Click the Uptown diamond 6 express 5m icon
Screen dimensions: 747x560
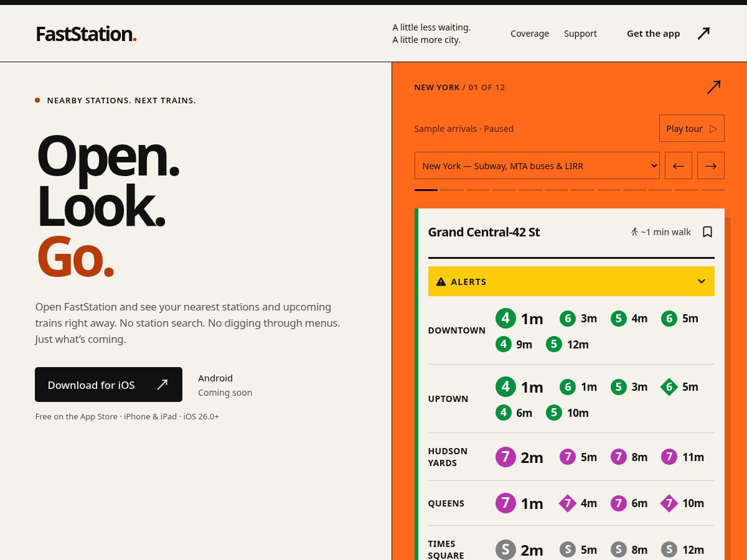click(x=669, y=386)
